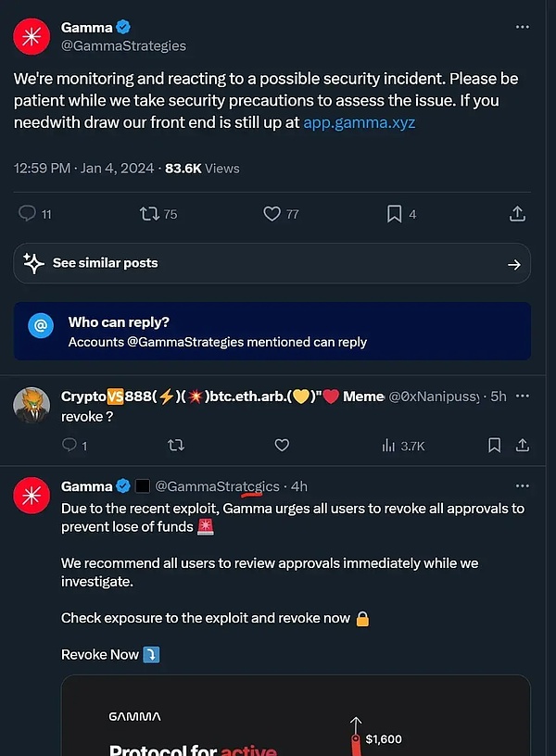The height and width of the screenshot is (756, 556).
Task: Reply to the main Gamma post
Action: (x=28, y=214)
